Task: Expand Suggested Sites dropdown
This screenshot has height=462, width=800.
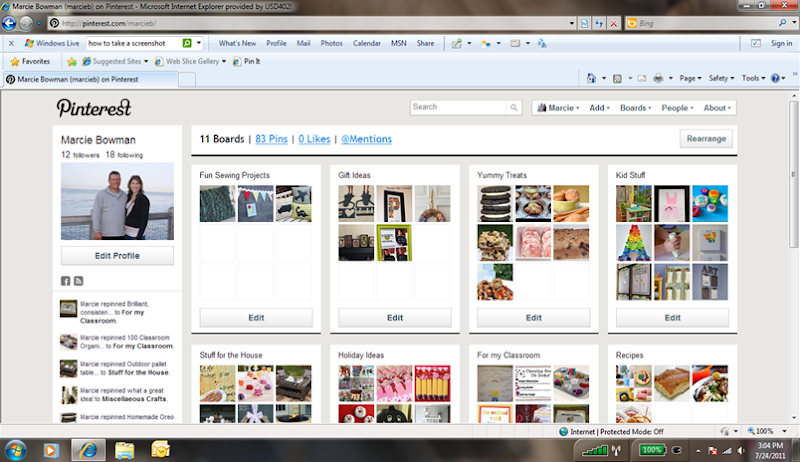Action: pyautogui.click(x=146, y=61)
